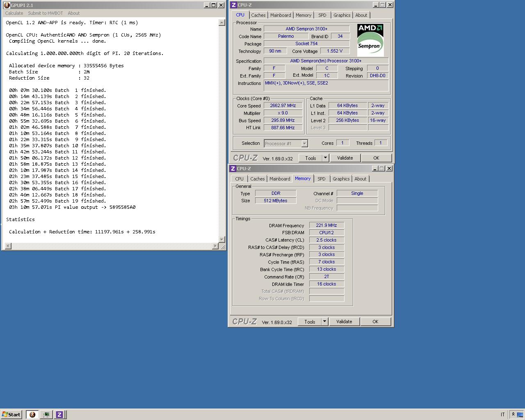This screenshot has width=525, height=420.
Task: Switch to CPU tab in lower CPU-Z window
Action: 240,179
